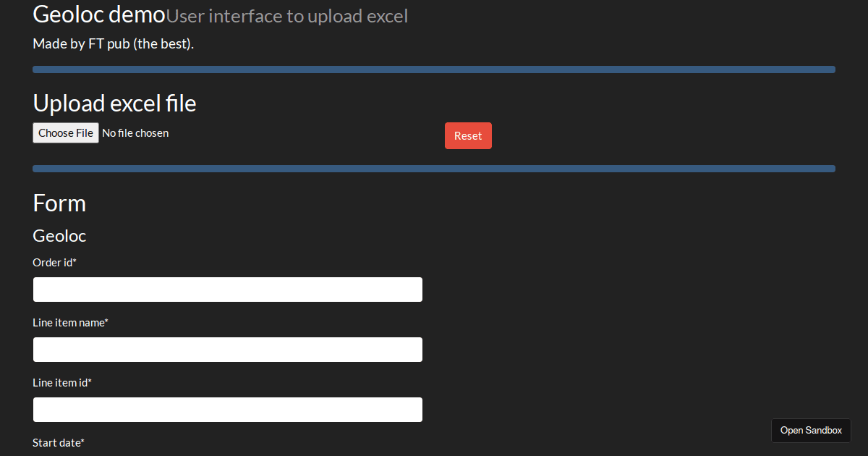The height and width of the screenshot is (456, 868).
Task: Click the Geoloc form subheading
Action: 59,235
